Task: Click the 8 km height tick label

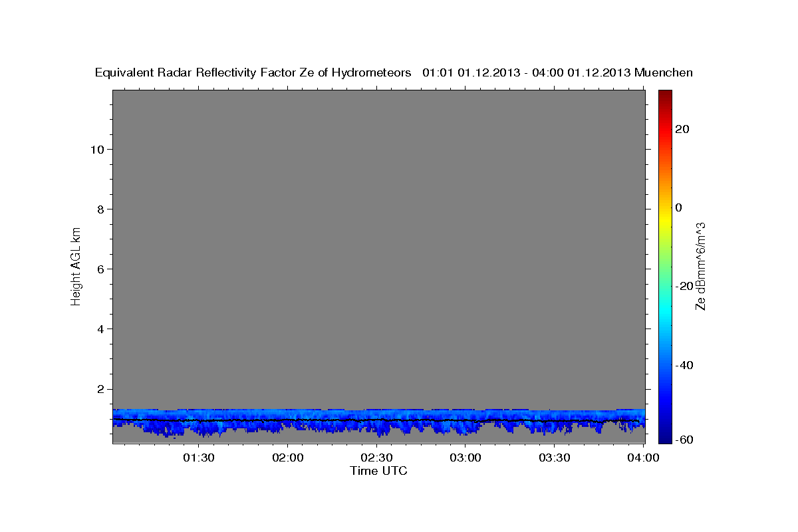Action: point(101,209)
